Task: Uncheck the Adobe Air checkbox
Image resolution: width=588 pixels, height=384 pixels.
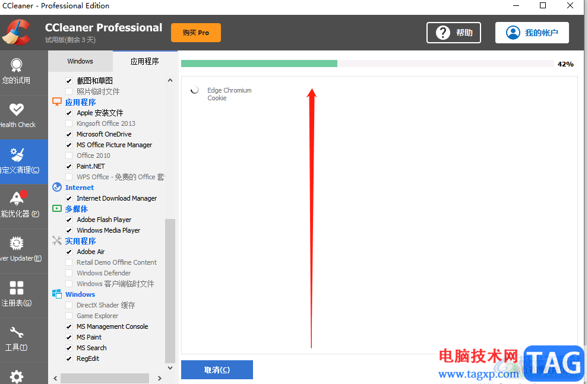Action: click(x=69, y=252)
